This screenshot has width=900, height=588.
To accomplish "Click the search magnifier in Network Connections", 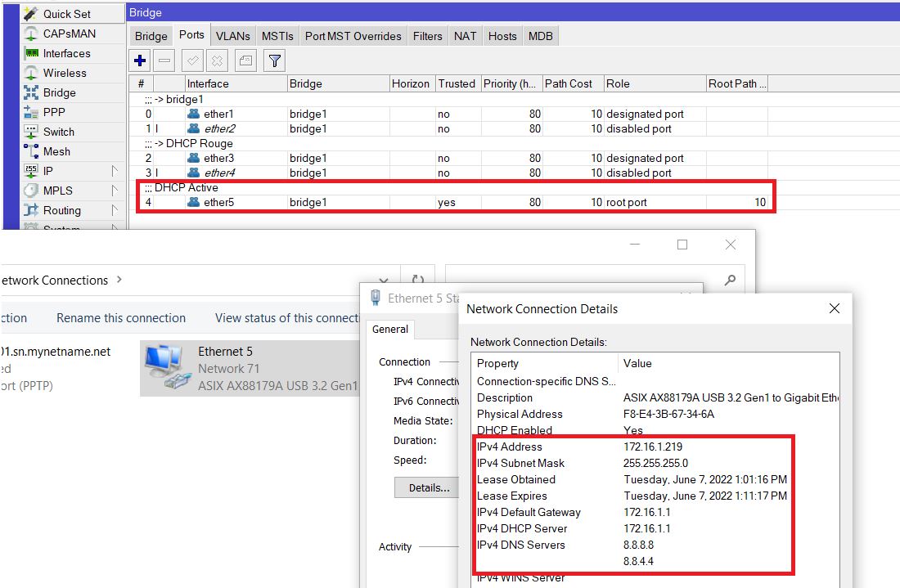I will (x=730, y=280).
